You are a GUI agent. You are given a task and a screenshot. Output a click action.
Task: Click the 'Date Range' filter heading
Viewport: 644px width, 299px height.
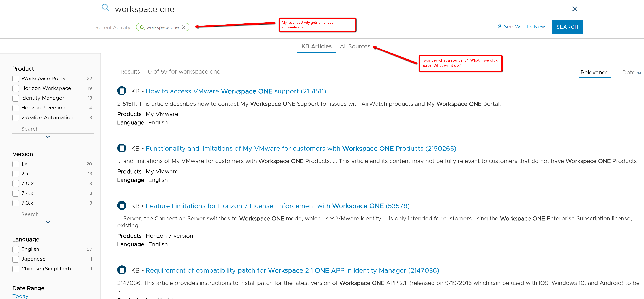point(28,288)
